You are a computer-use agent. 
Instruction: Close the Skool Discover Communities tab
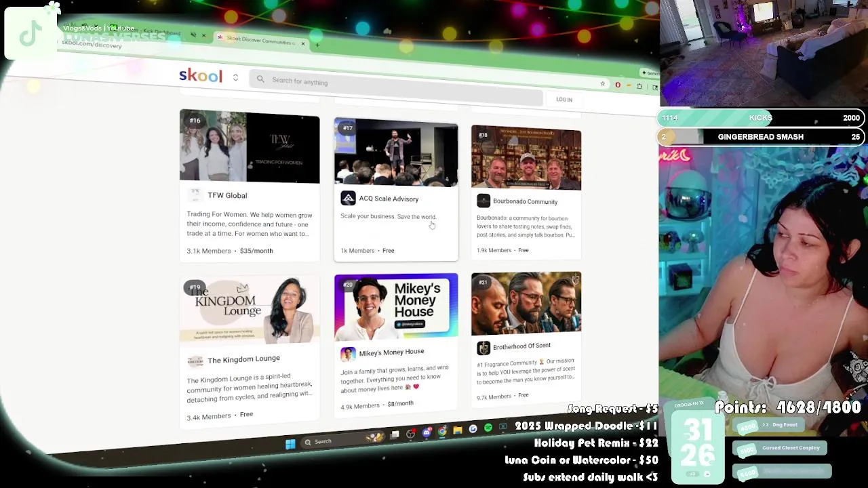(302, 44)
